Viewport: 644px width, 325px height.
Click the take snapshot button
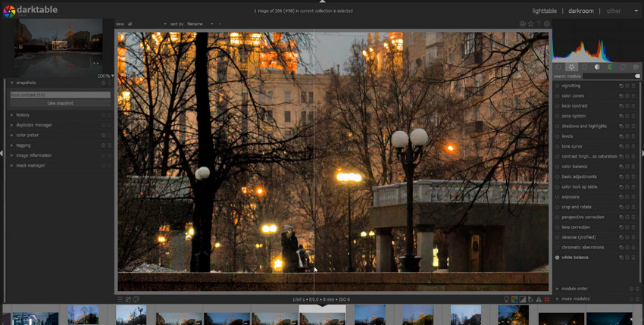61,104
